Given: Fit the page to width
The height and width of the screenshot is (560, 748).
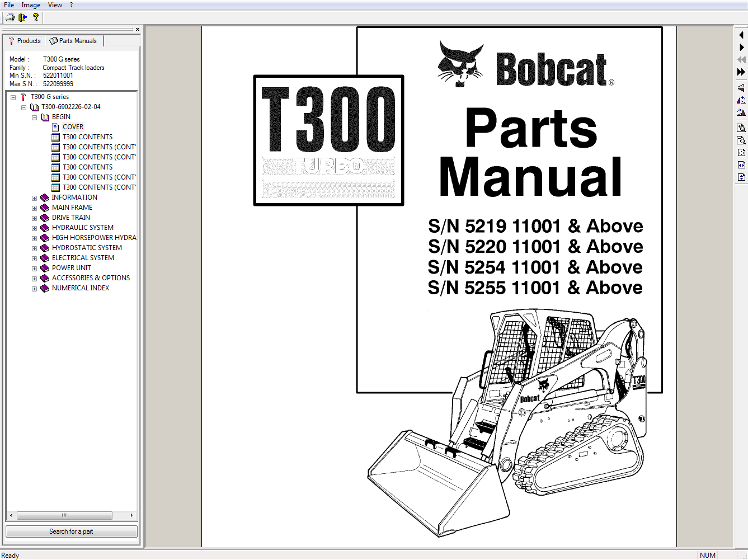Looking at the screenshot, I should tap(741, 165).
